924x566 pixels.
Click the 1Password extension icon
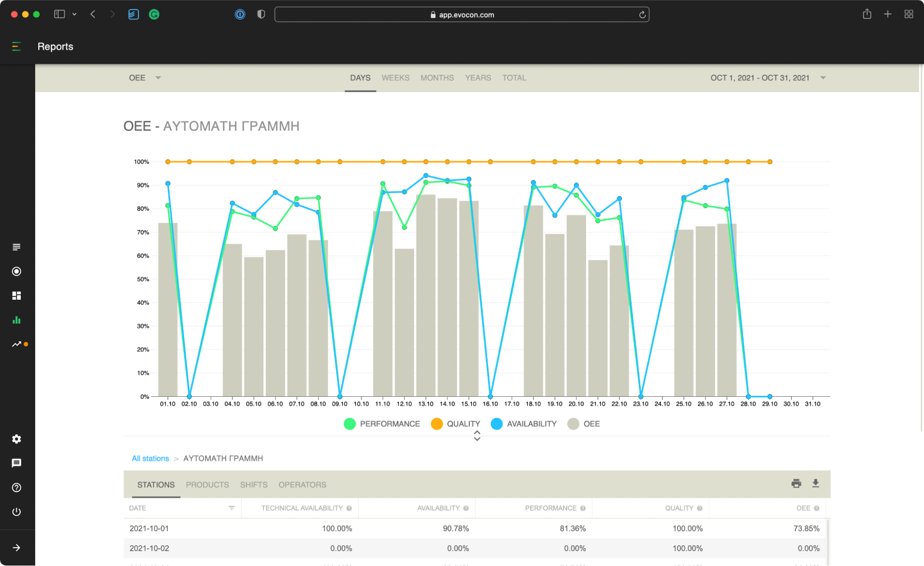[240, 14]
